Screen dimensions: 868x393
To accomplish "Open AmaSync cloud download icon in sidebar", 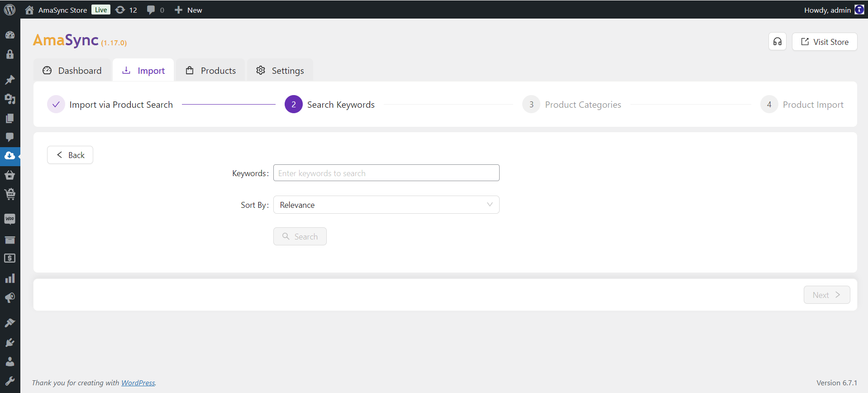I will pyautogui.click(x=10, y=156).
